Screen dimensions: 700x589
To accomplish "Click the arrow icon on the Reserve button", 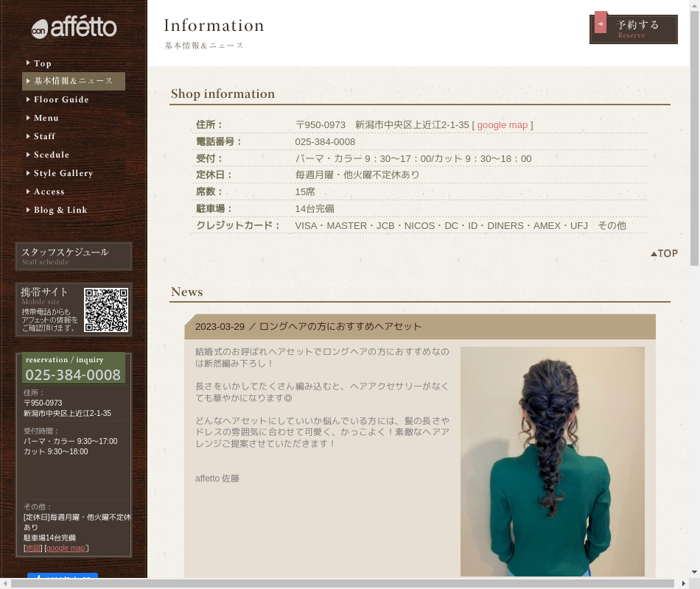I will pos(601,24).
